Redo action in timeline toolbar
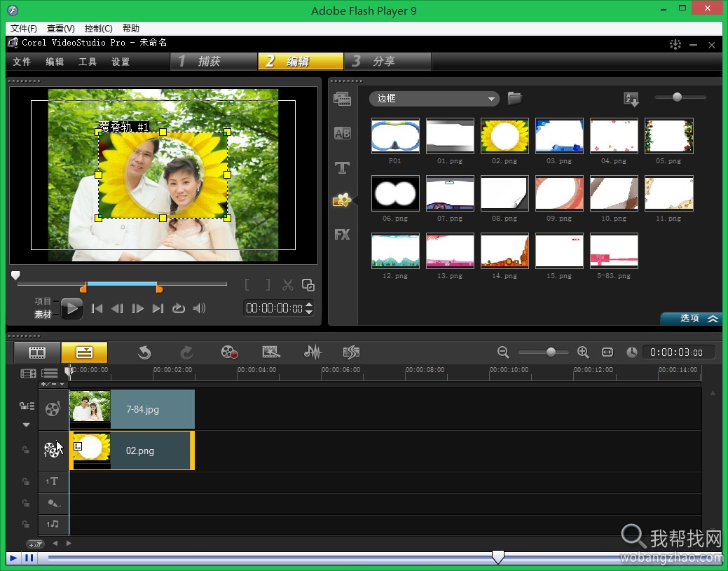This screenshot has height=571, width=728. 186,352
